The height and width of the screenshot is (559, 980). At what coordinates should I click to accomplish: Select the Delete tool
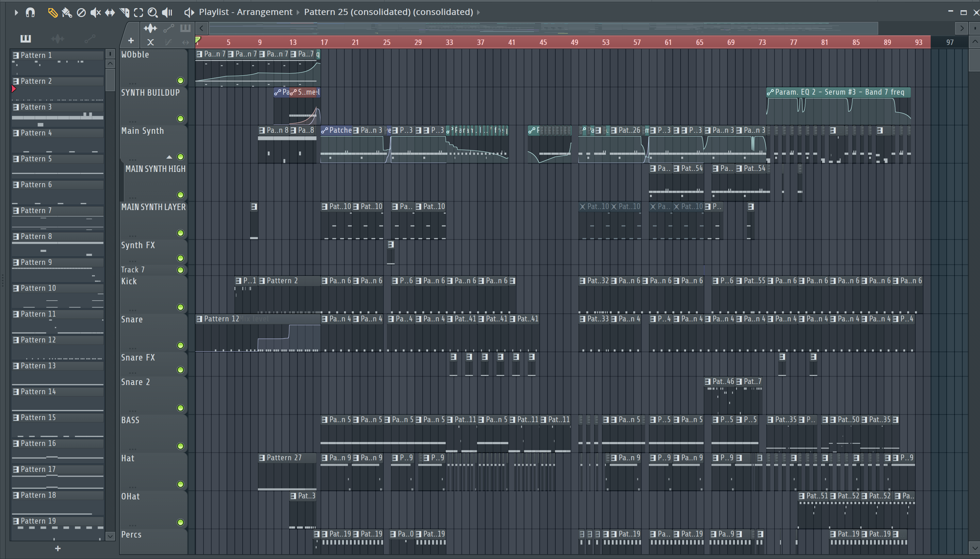pyautogui.click(x=81, y=13)
